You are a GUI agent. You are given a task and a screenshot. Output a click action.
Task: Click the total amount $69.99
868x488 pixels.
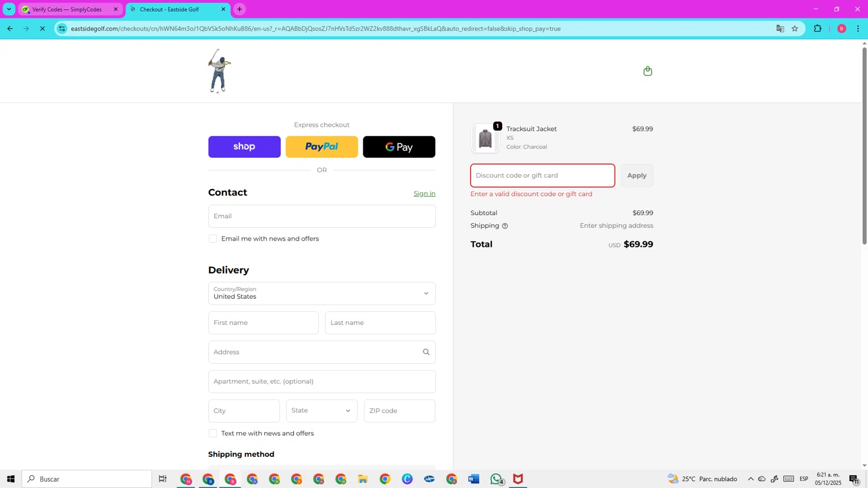[638, 245]
